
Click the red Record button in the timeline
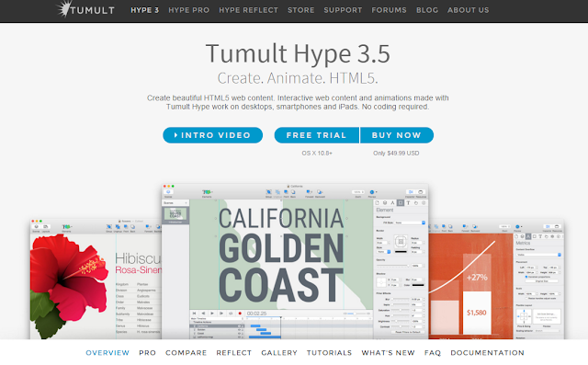tap(240, 314)
